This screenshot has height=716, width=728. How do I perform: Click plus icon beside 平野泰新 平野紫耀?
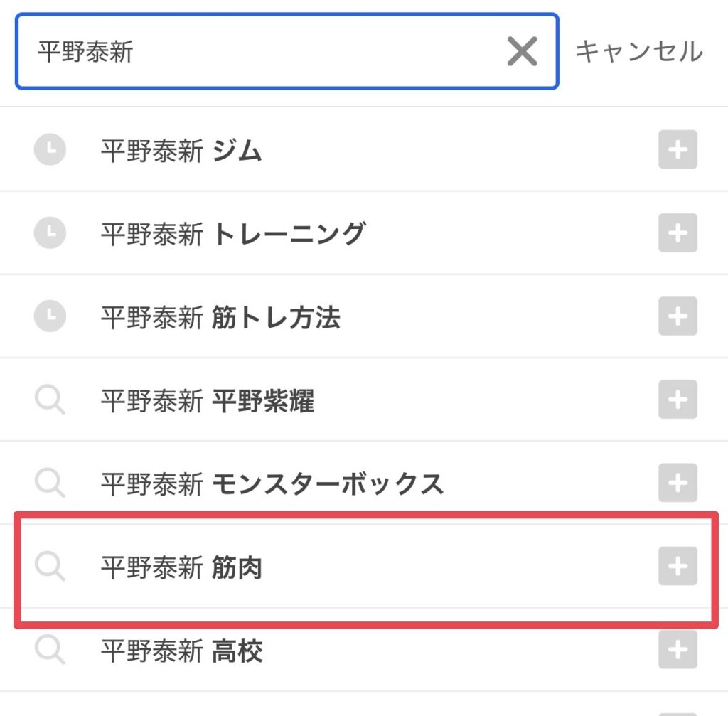678,400
